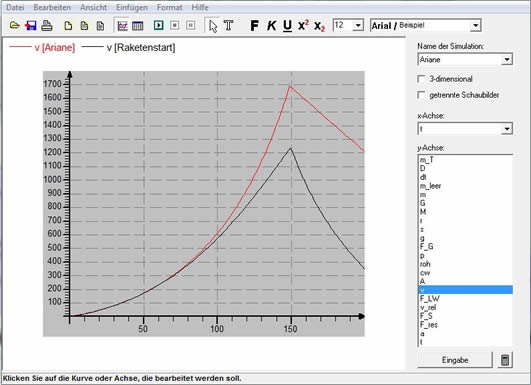Apply superscript x² formatting
This screenshot has width=531, height=385.
[303, 25]
